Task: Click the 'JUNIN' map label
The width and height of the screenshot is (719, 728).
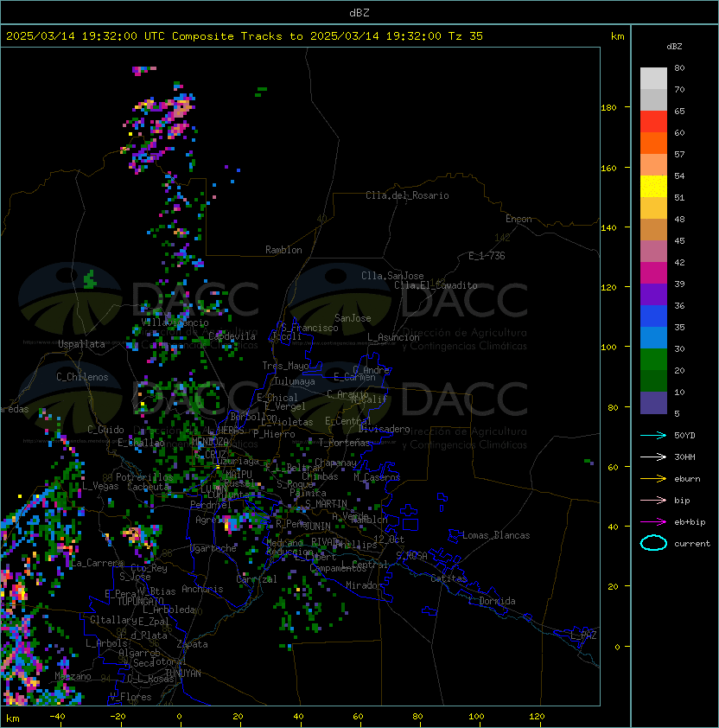Action: click(x=317, y=526)
